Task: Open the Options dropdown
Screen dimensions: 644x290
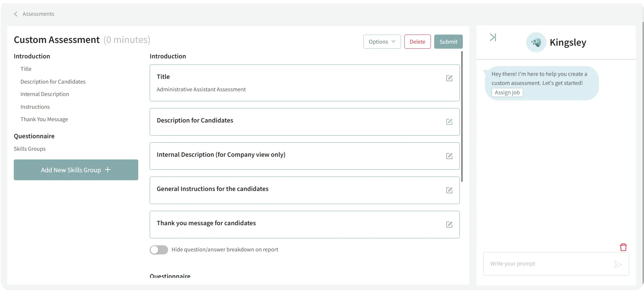Action: pos(382,42)
